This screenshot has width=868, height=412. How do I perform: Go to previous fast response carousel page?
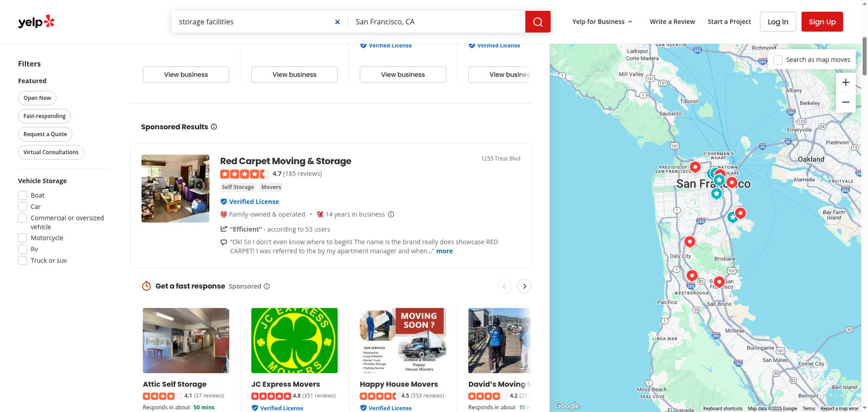pos(505,286)
